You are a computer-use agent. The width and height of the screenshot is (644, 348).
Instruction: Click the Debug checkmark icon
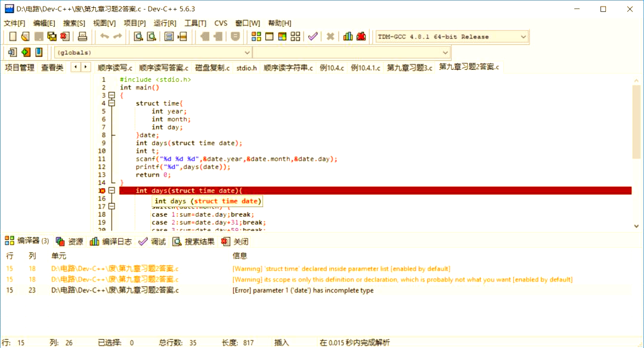[312, 36]
